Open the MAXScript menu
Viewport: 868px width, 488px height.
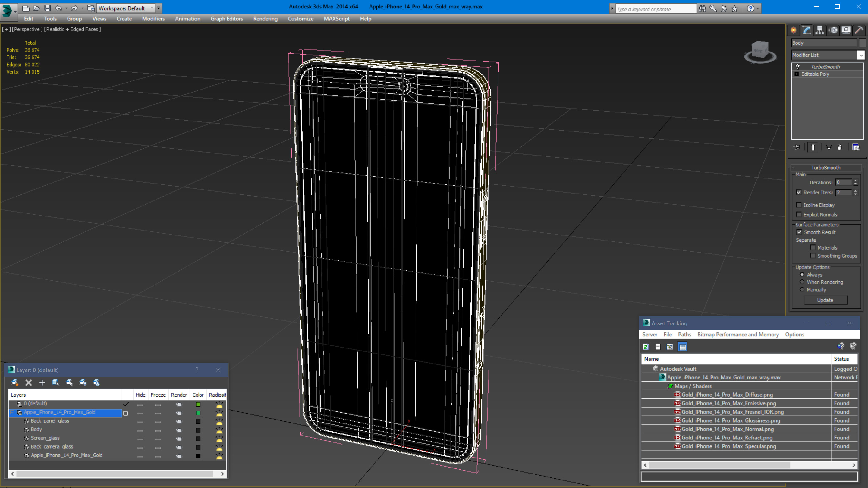[x=336, y=19]
